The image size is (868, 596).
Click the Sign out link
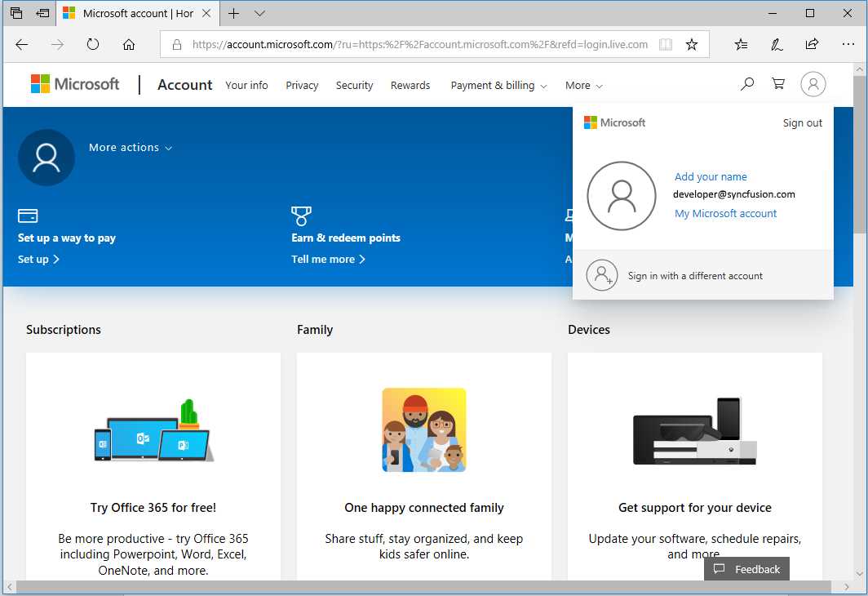click(802, 122)
